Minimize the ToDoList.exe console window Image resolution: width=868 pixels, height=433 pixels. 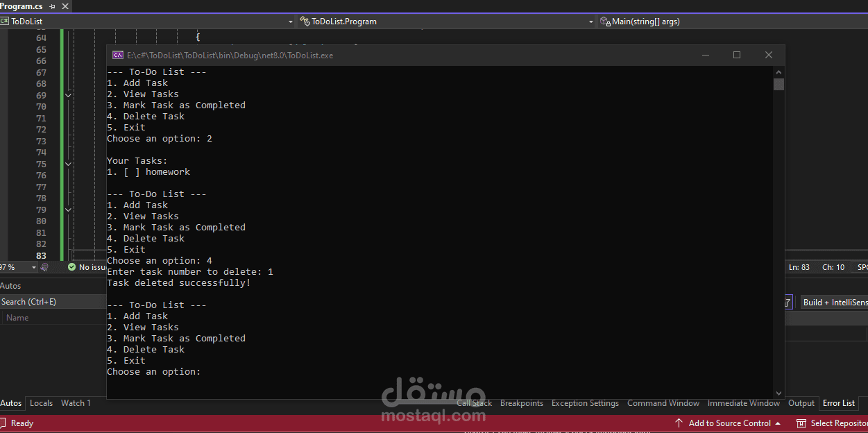(x=705, y=55)
